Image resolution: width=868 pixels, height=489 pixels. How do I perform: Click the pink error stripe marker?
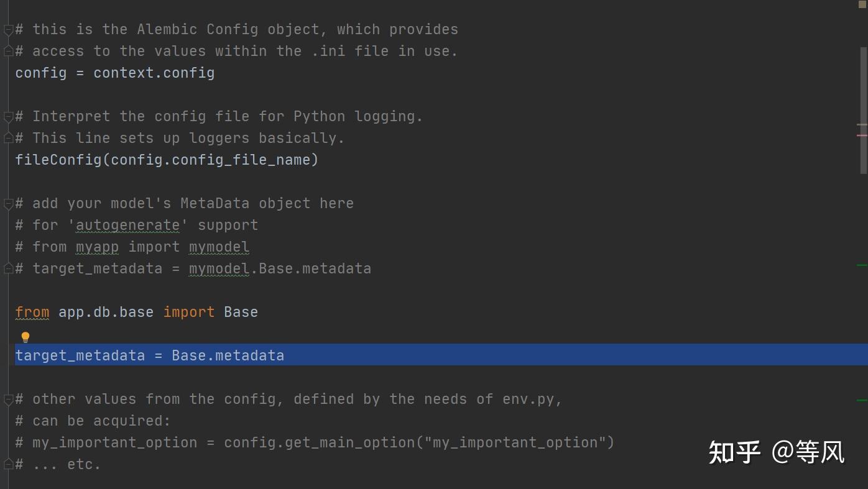[x=862, y=135]
